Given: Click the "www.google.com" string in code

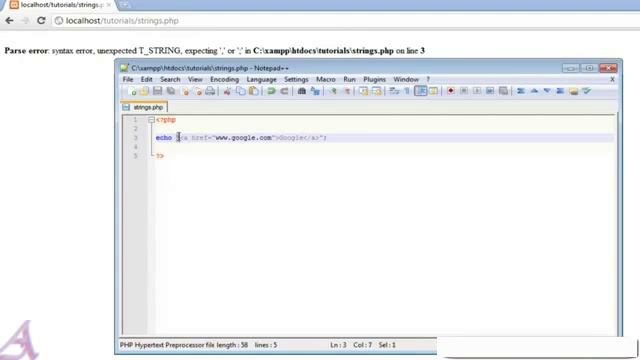Looking at the screenshot, I should (242, 138).
